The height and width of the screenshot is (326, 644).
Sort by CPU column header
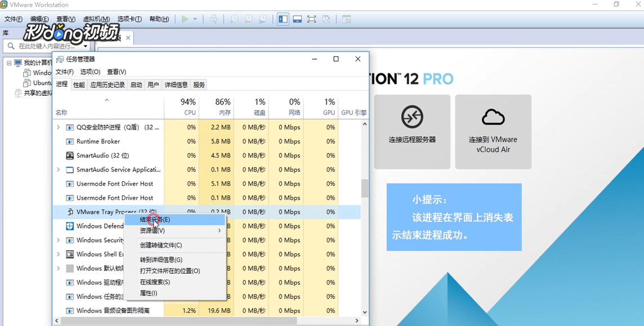(x=181, y=107)
